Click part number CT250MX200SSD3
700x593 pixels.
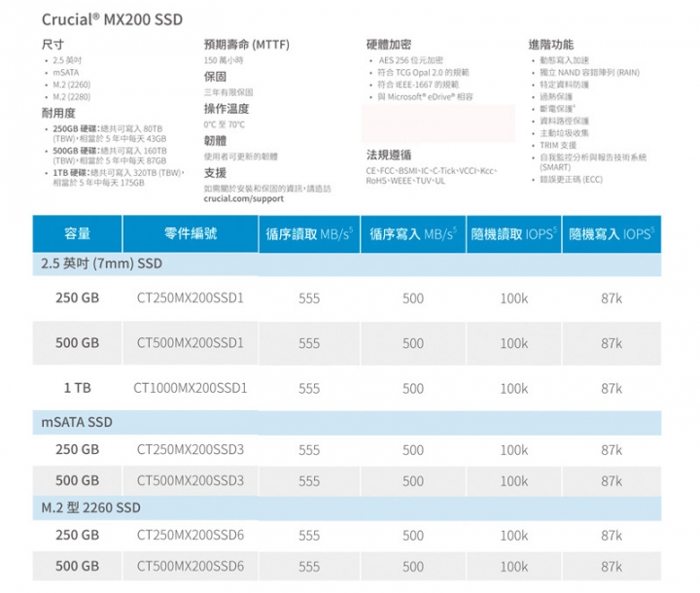[191, 450]
